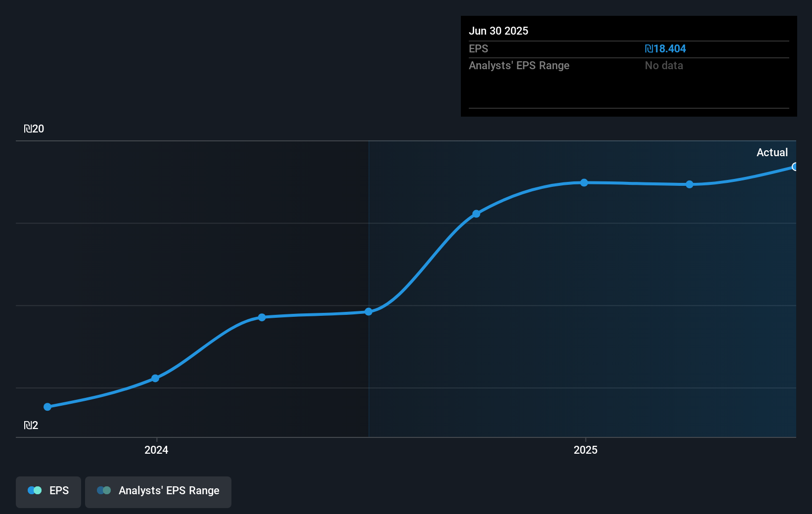This screenshot has height=514, width=812.
Task: Click the Analysts' EPS Range legend color dots
Action: click(104, 490)
